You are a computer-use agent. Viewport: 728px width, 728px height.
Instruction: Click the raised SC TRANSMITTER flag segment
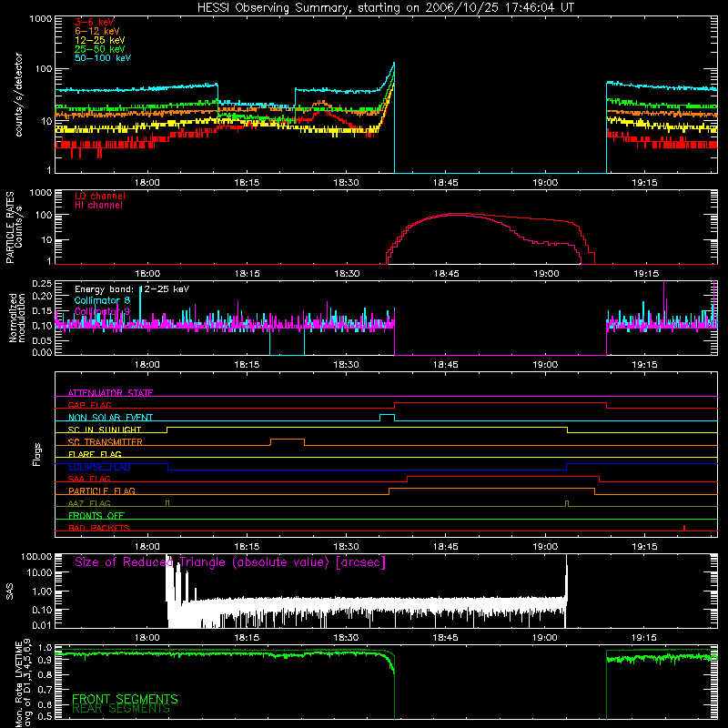tap(288, 440)
